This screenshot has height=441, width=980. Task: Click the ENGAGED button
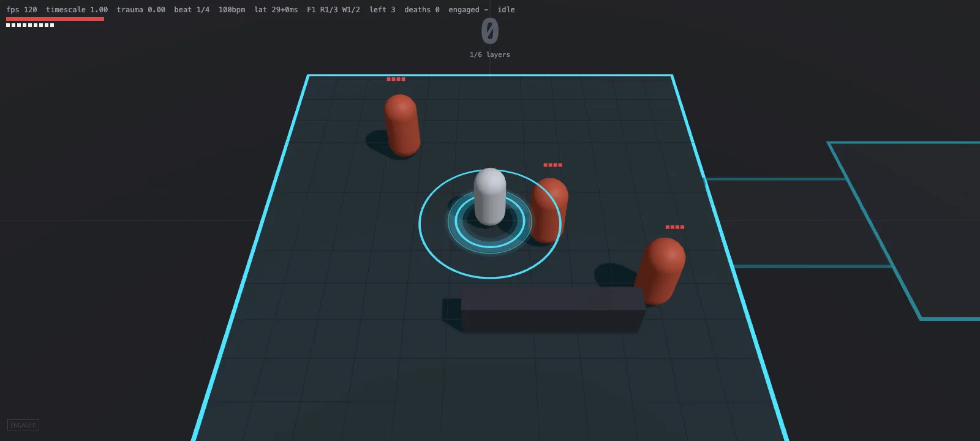click(x=23, y=425)
